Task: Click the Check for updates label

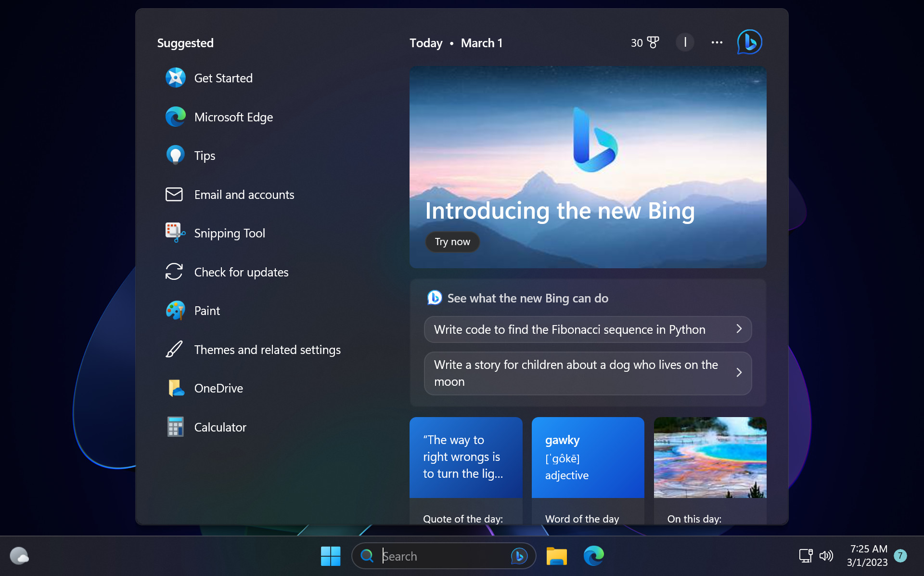Action: pos(242,272)
